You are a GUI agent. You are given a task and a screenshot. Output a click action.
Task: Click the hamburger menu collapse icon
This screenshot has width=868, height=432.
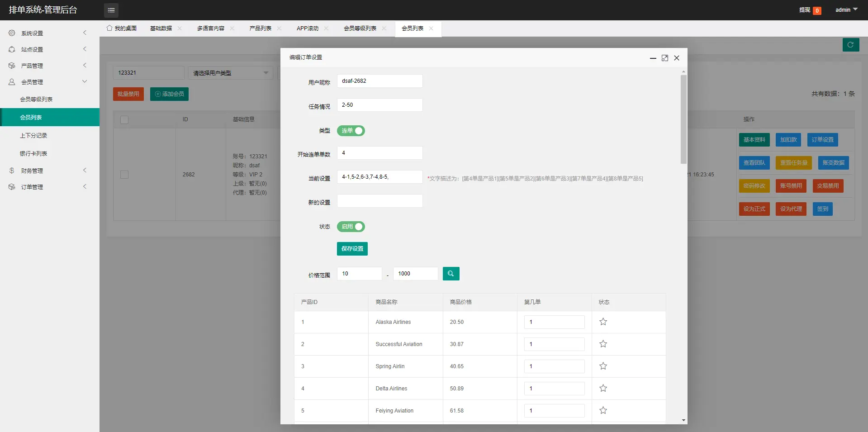tap(111, 10)
